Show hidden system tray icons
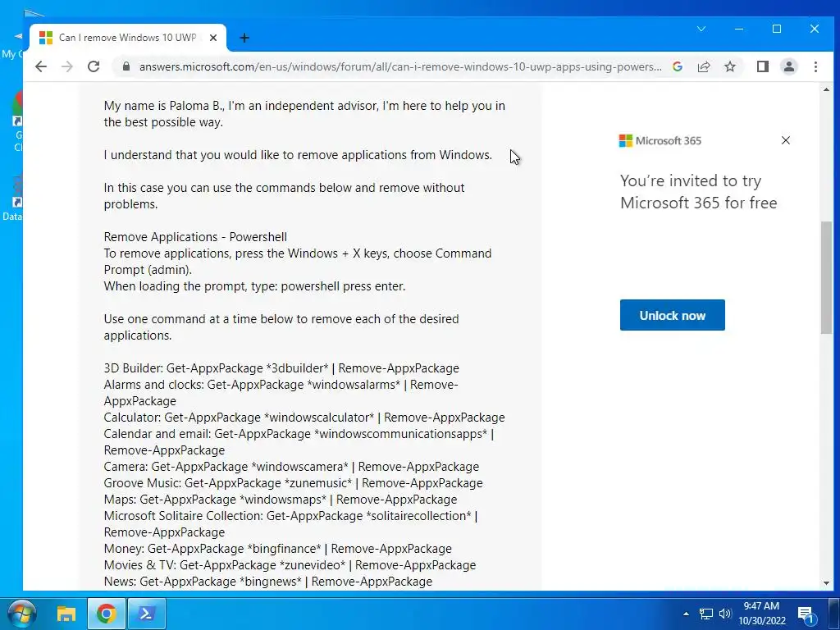The width and height of the screenshot is (840, 630). tap(686, 614)
